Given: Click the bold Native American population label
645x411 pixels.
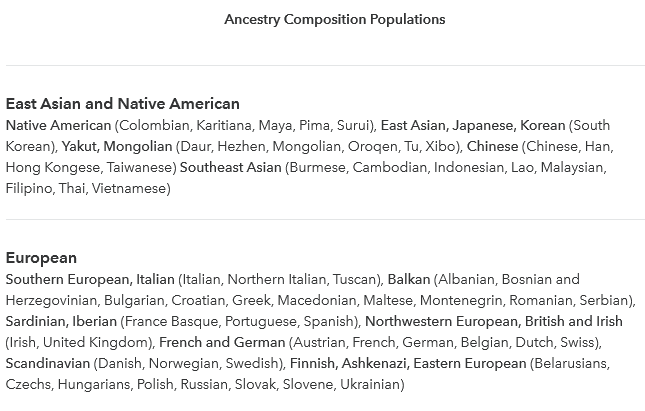Looking at the screenshot, I should point(58,125).
